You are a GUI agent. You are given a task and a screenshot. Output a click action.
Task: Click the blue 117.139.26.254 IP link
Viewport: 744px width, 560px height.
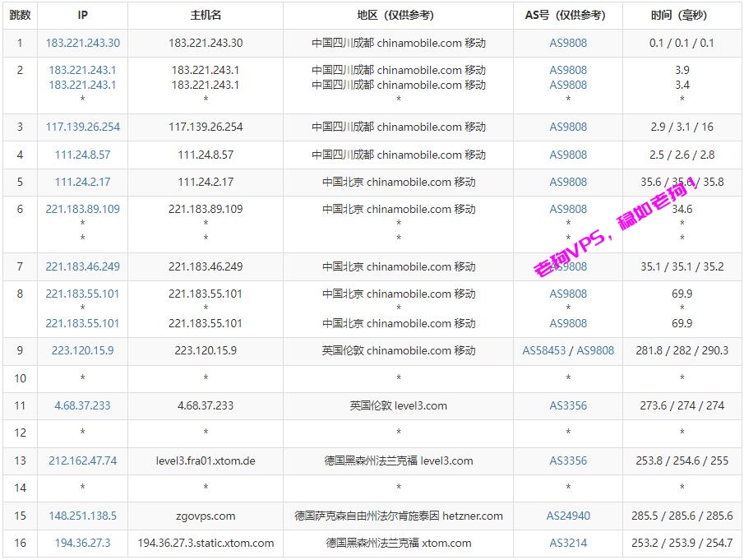[82, 127]
